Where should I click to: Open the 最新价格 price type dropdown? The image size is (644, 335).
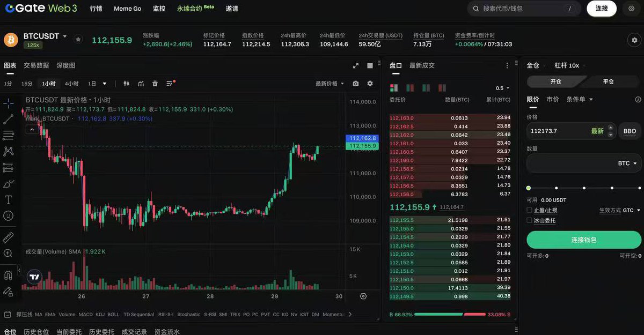click(330, 84)
